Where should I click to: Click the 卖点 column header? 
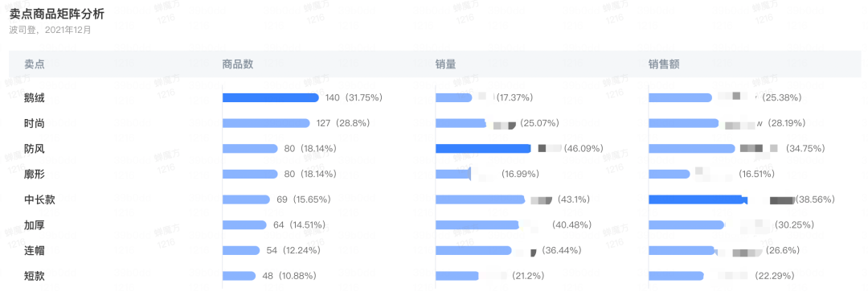click(35, 64)
